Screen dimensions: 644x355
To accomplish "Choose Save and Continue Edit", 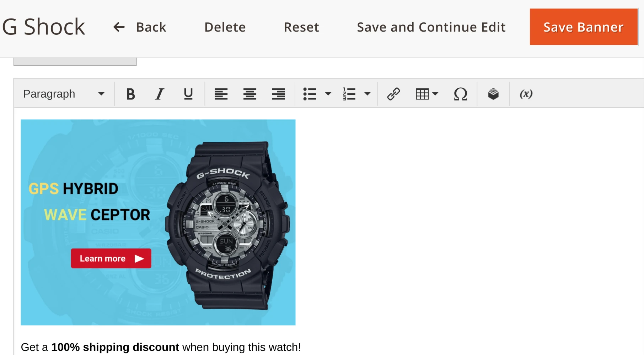I will tap(431, 27).
